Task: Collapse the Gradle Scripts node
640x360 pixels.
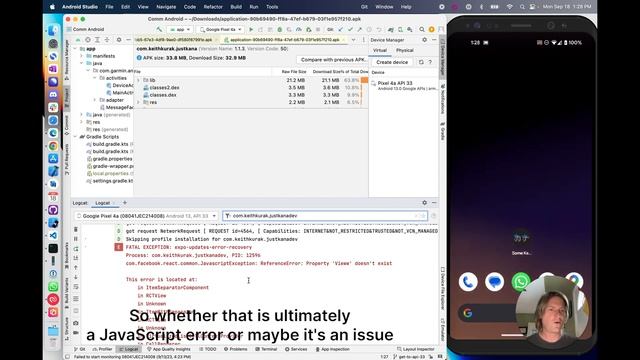Action: click(x=75, y=137)
